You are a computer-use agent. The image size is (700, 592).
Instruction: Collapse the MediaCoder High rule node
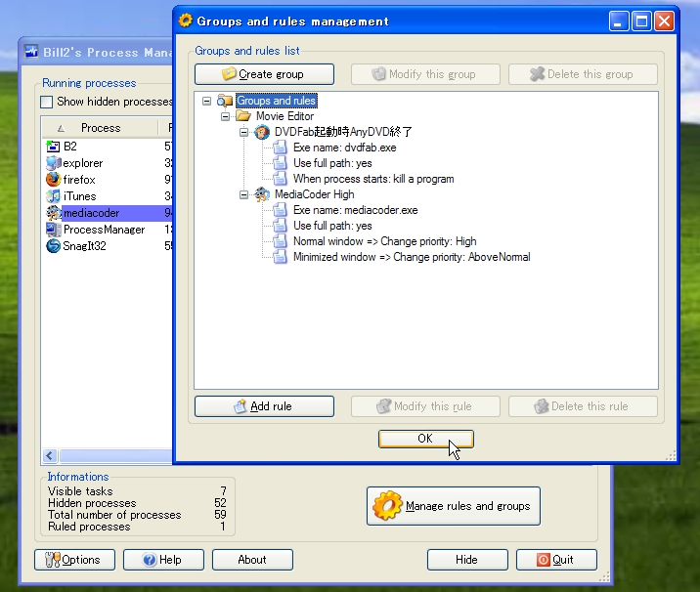tap(243, 194)
